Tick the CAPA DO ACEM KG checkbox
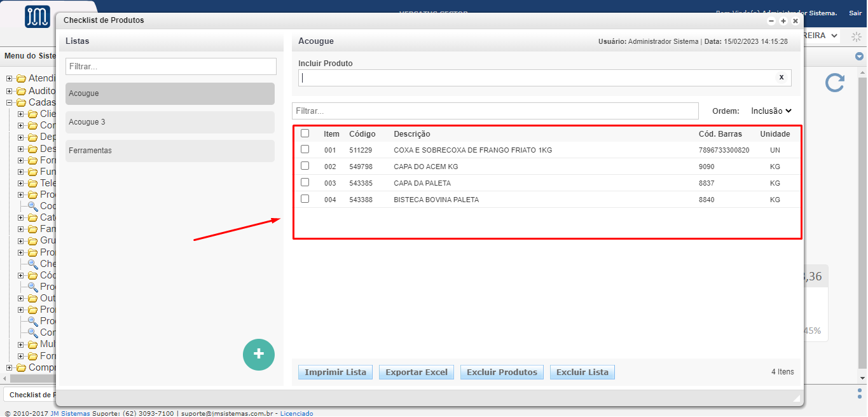 point(305,166)
